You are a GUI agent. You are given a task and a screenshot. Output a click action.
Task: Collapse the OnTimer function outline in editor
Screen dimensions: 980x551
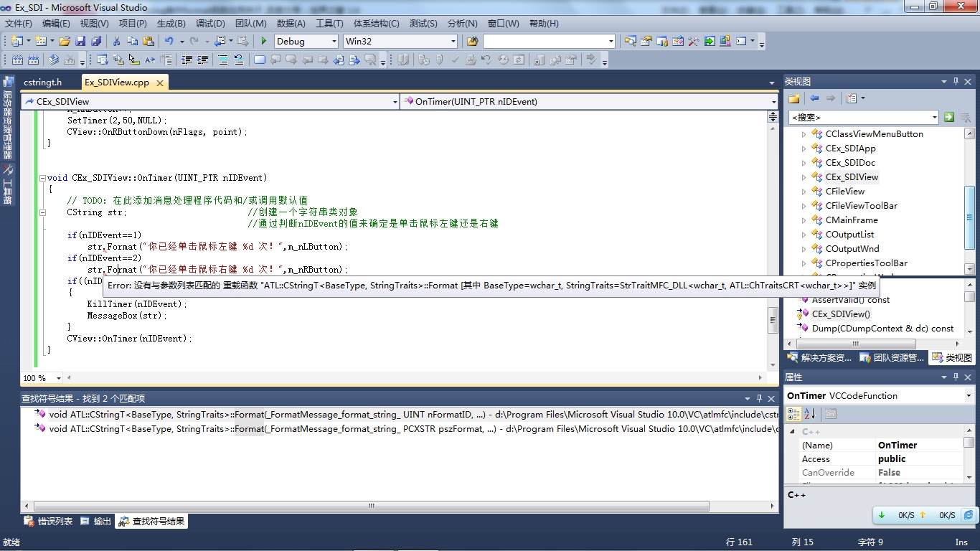pyautogui.click(x=42, y=178)
